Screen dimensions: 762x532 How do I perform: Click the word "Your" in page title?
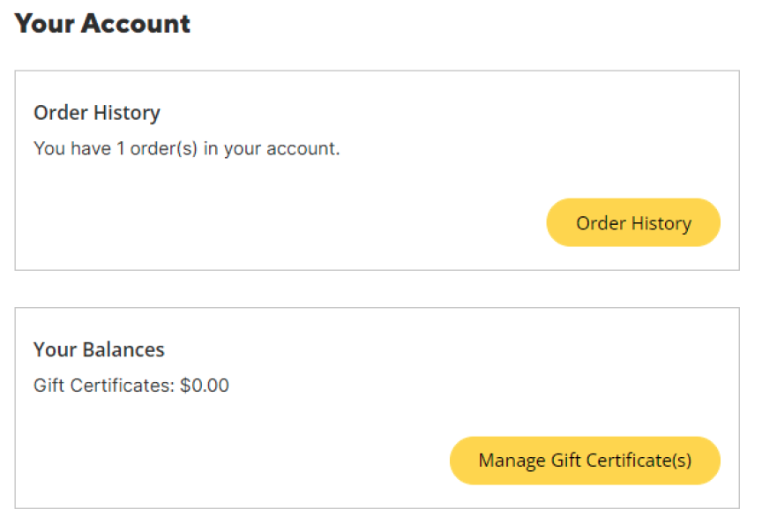tap(44, 24)
